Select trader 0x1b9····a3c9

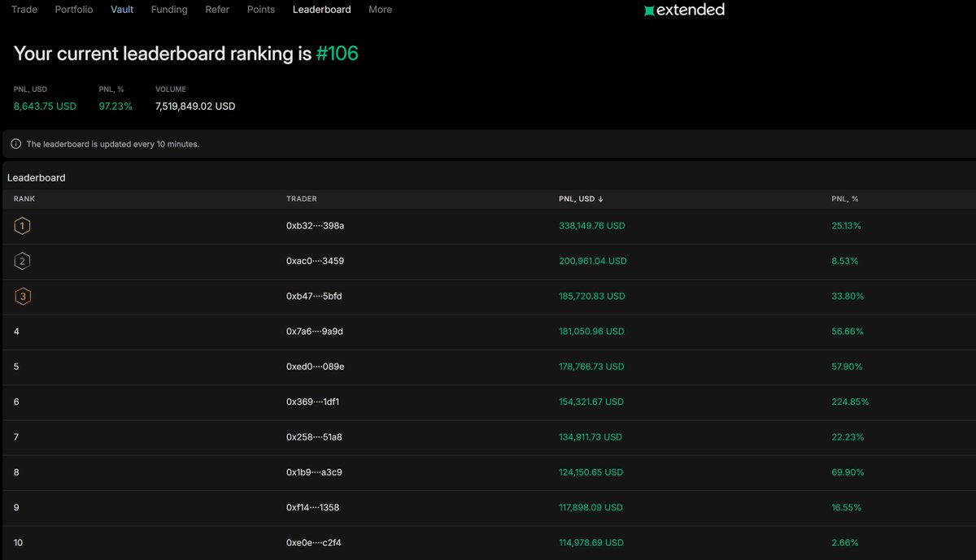point(314,472)
